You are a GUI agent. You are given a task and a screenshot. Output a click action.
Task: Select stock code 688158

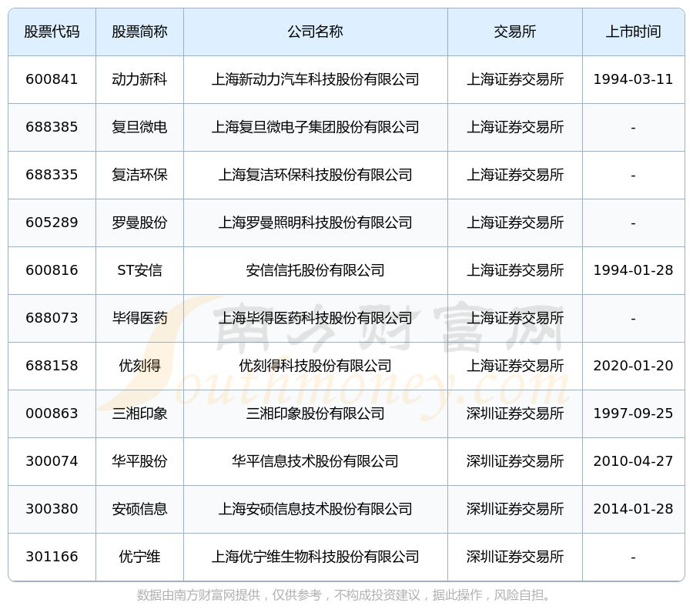52,366
